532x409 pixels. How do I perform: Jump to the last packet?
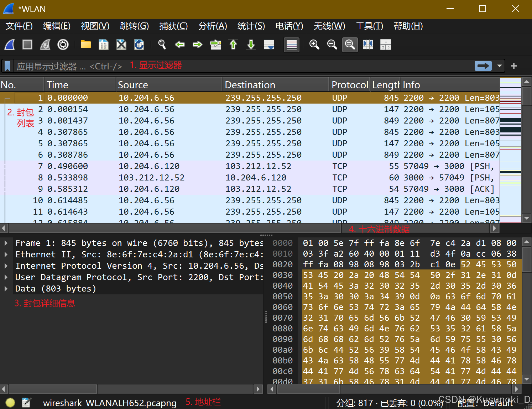tap(251, 44)
